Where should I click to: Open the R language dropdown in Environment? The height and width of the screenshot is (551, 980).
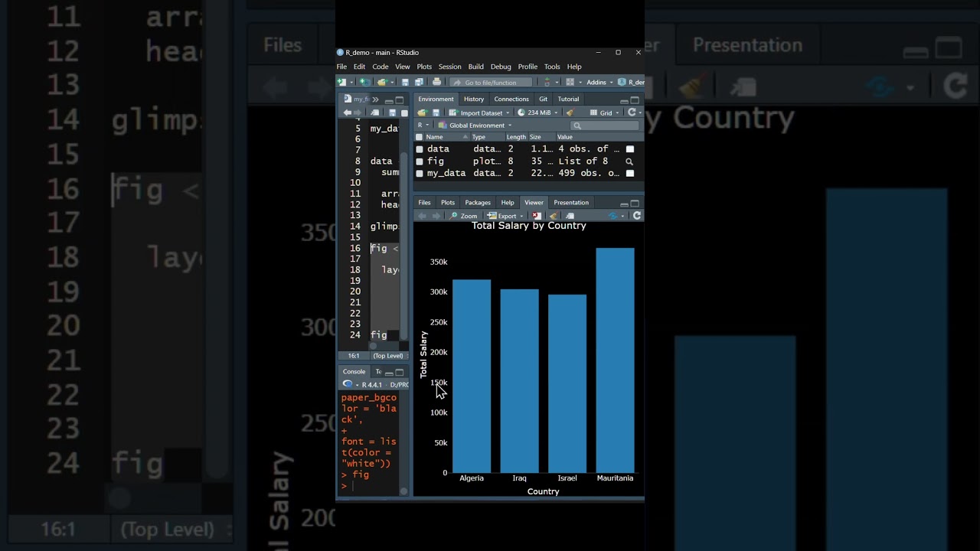pyautogui.click(x=423, y=126)
